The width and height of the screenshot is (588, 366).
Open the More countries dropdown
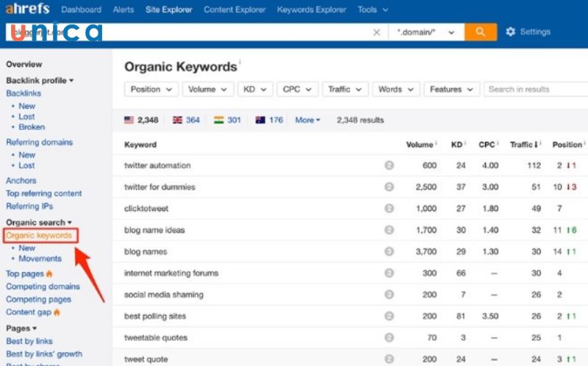pyautogui.click(x=307, y=120)
